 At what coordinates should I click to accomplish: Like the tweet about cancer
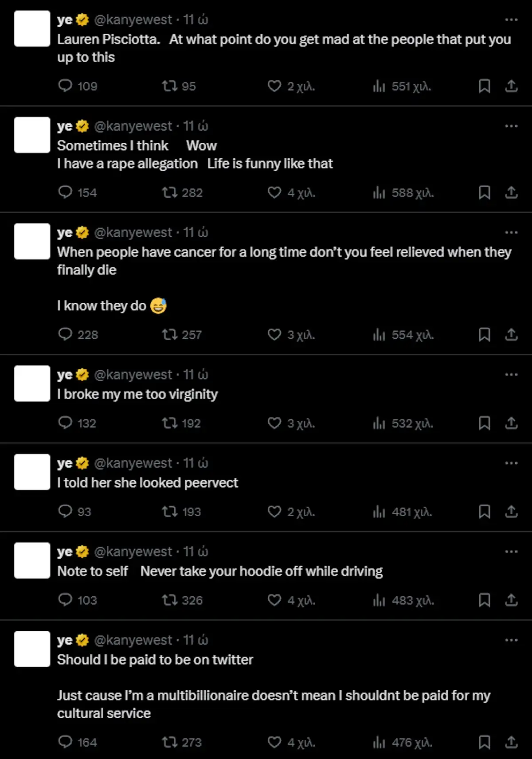point(274,334)
